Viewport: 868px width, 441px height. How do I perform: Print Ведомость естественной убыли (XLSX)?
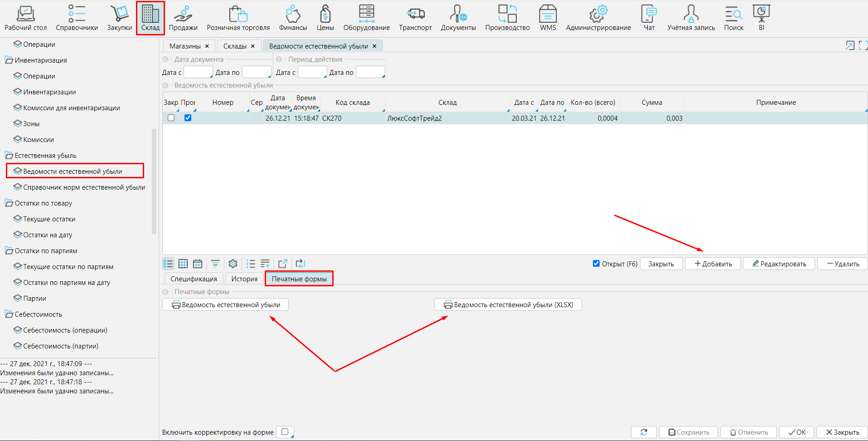[x=508, y=305]
